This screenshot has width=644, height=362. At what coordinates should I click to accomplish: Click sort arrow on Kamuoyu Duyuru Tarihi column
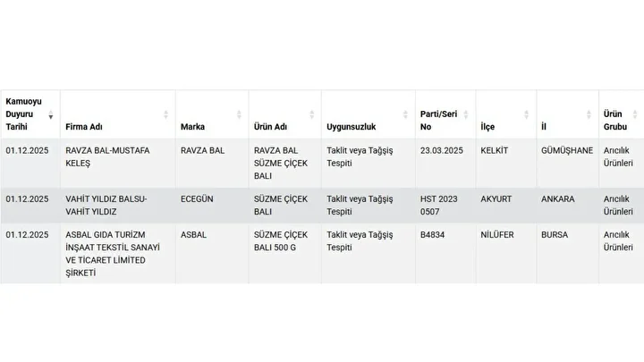[x=51, y=115]
